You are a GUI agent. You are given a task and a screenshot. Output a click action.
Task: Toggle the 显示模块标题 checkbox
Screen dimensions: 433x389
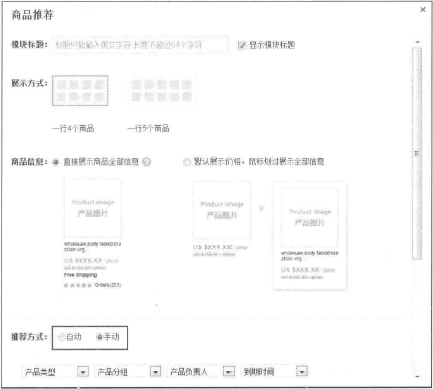(x=242, y=45)
